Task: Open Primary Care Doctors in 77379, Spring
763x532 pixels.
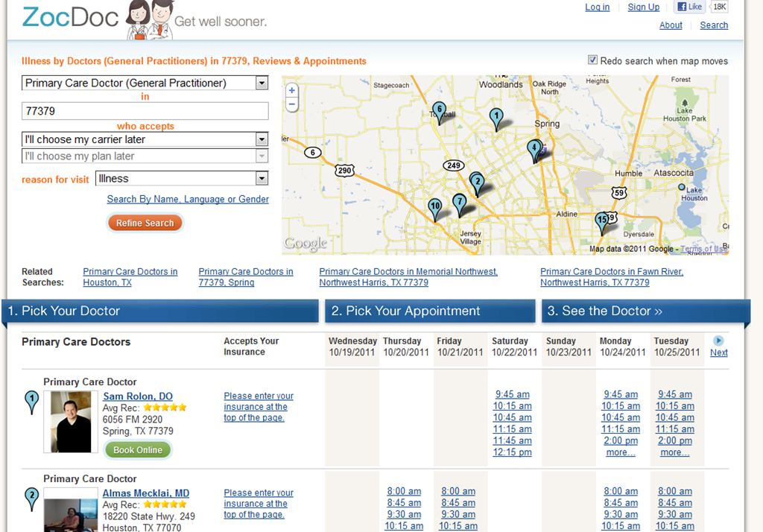Action: pyautogui.click(x=246, y=277)
